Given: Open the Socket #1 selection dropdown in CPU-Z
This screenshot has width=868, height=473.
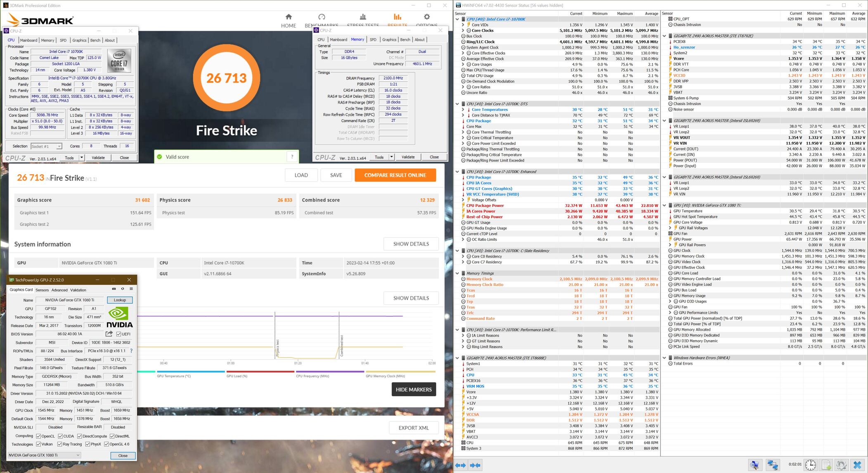Looking at the screenshot, I should pyautogui.click(x=46, y=146).
